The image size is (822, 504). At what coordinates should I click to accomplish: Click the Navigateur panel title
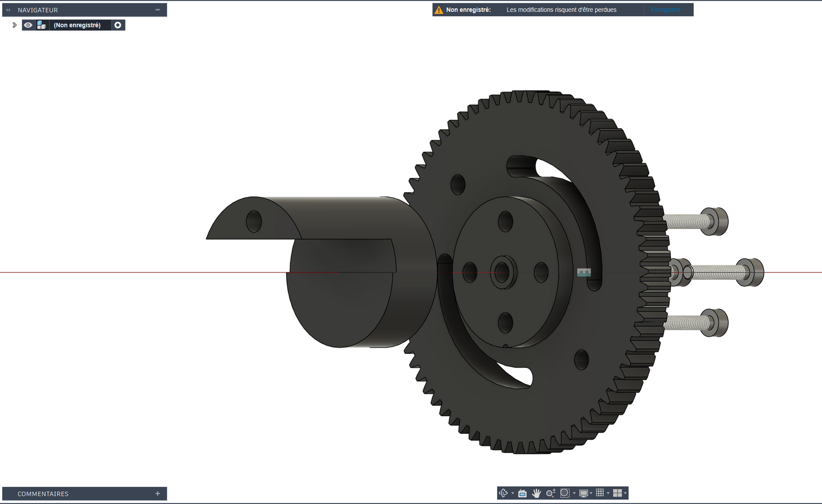click(38, 10)
